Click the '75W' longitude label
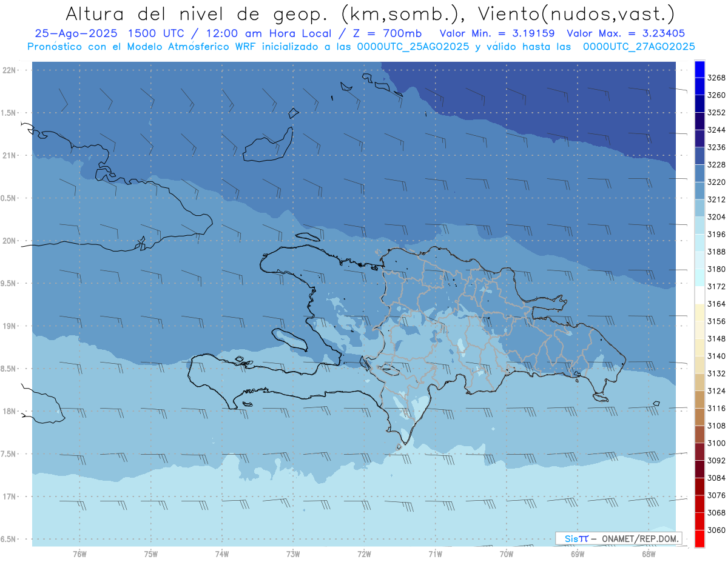Screen dimensions: 728x562 pyautogui.click(x=151, y=554)
